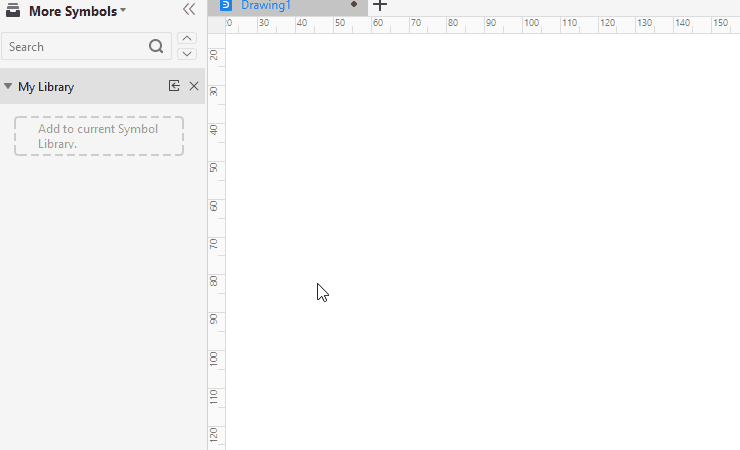
Task: Collapse the symbol panel with double chevron
Action: click(x=189, y=9)
